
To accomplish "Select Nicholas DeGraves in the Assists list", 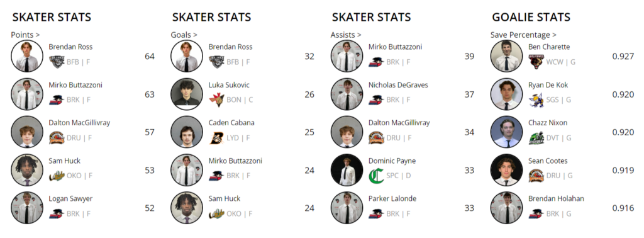I will coord(398,85).
